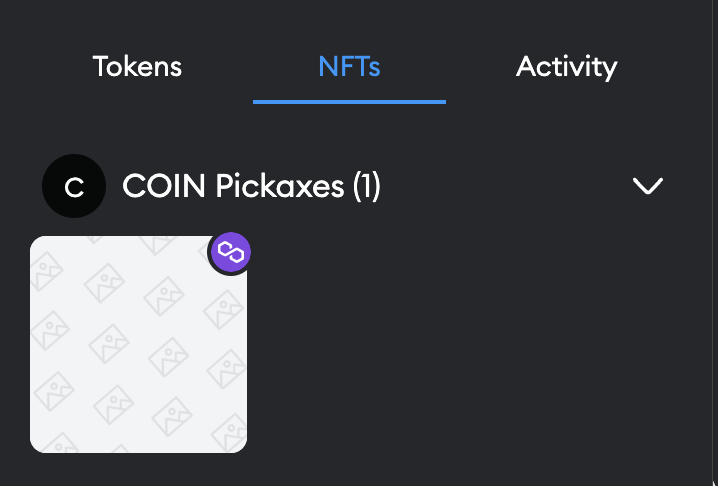
Task: Switch to the Tokens tab
Action: pyautogui.click(x=137, y=67)
